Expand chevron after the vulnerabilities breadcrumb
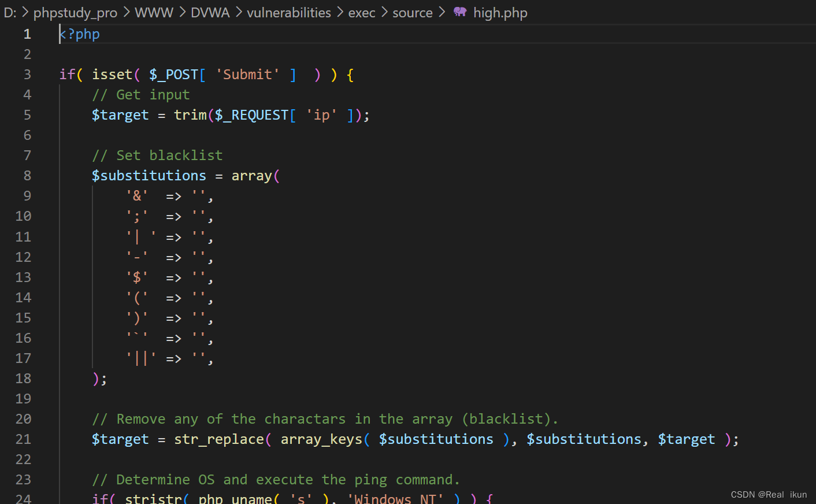The width and height of the screenshot is (816, 504). [340, 12]
